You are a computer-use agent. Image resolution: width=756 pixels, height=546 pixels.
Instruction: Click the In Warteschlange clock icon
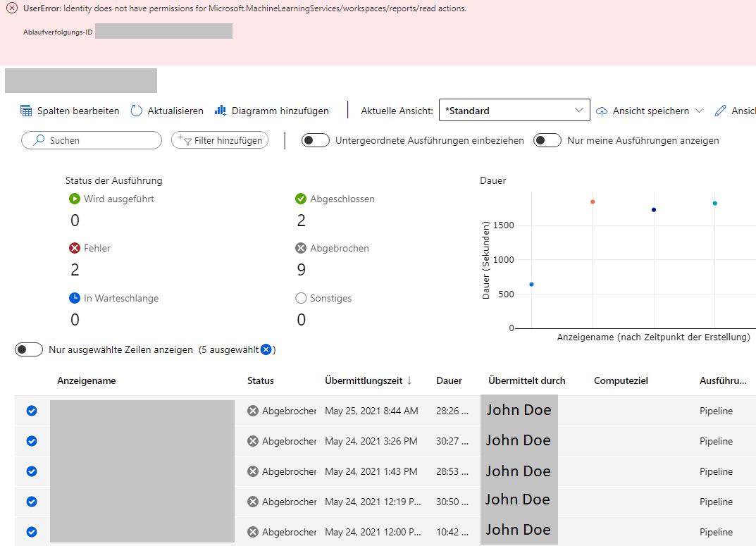[x=75, y=298]
